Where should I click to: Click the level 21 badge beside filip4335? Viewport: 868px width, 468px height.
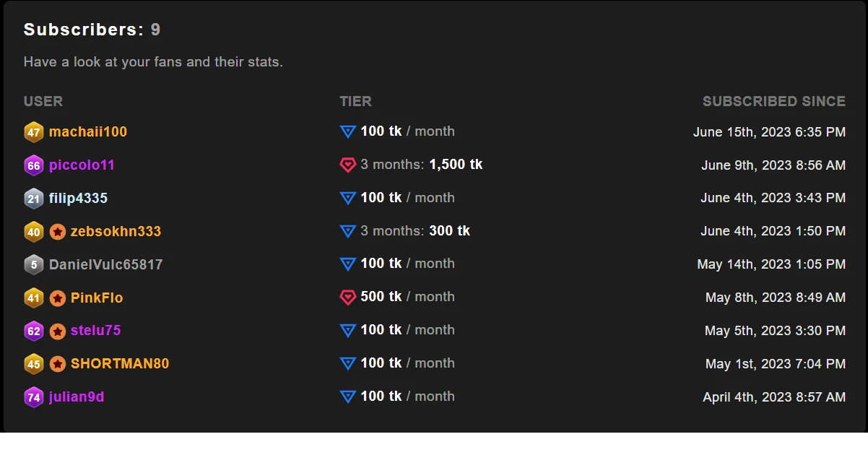(x=34, y=199)
